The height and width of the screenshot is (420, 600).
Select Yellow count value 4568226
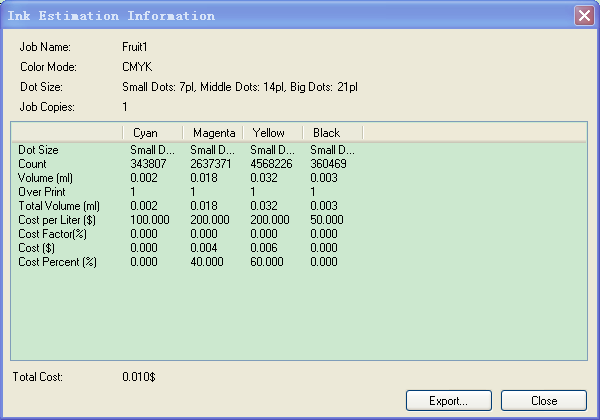[x=271, y=161]
